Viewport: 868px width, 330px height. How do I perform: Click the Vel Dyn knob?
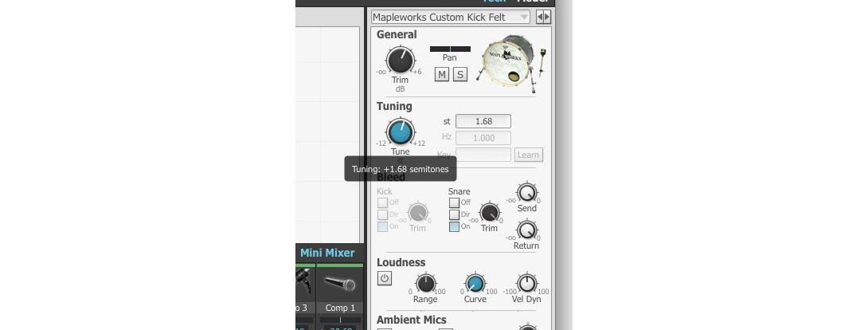coord(527,284)
